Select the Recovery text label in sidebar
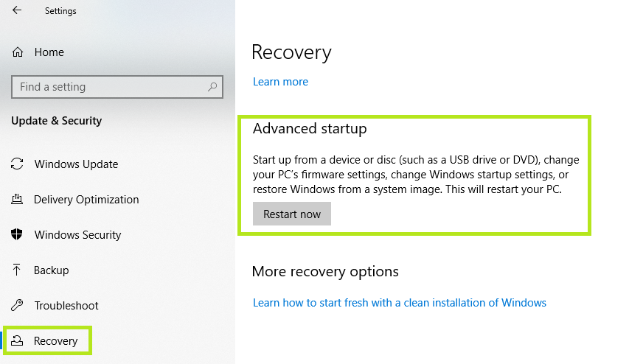The width and height of the screenshot is (629, 364). 55,341
